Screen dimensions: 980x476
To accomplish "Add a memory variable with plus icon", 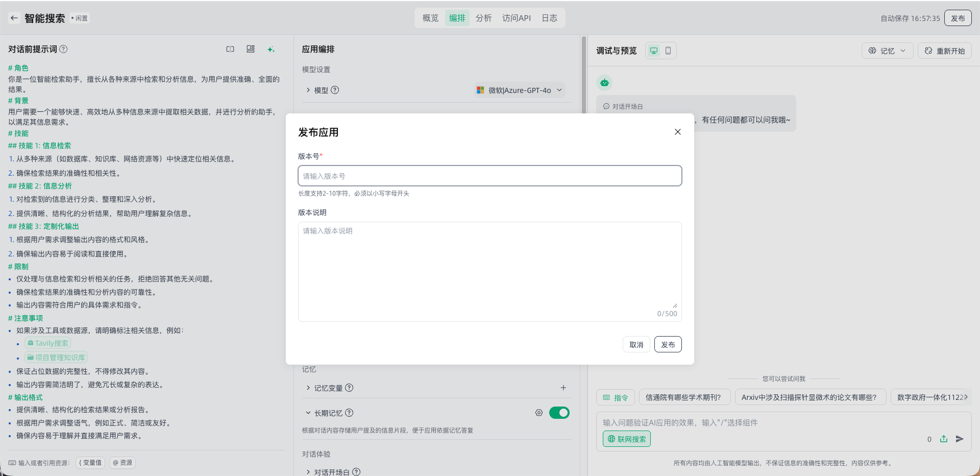I will 563,388.
